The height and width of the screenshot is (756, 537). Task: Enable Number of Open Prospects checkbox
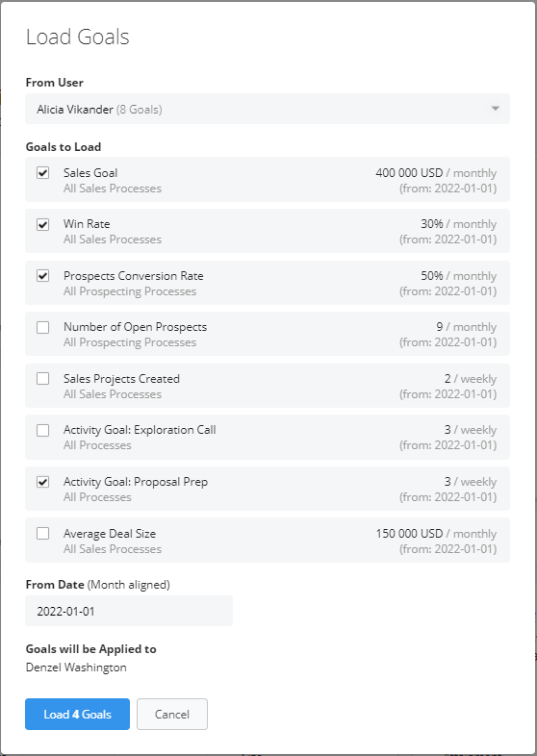tap(43, 327)
